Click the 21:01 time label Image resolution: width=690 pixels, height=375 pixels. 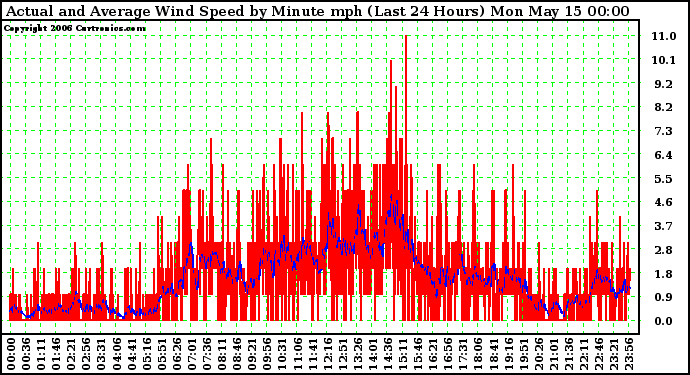tap(553, 354)
